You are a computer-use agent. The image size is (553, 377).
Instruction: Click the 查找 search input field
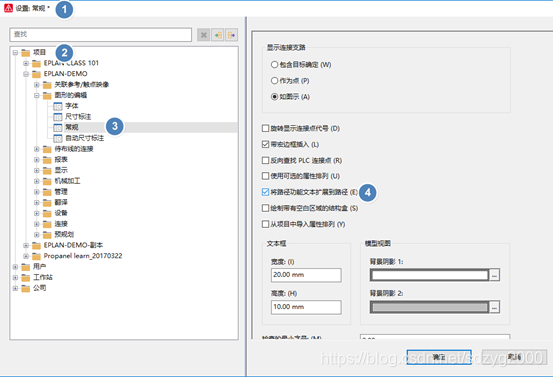pyautogui.click(x=101, y=35)
